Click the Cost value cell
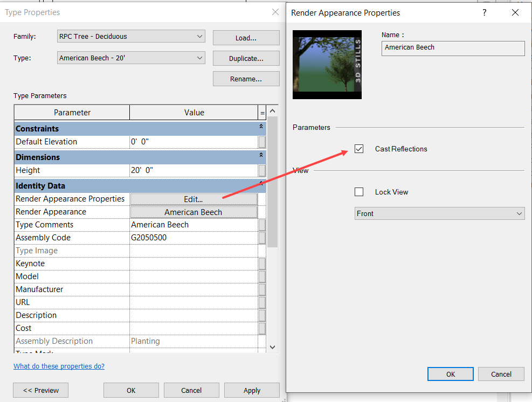Viewport: 532px width, 402px height. [x=194, y=328]
